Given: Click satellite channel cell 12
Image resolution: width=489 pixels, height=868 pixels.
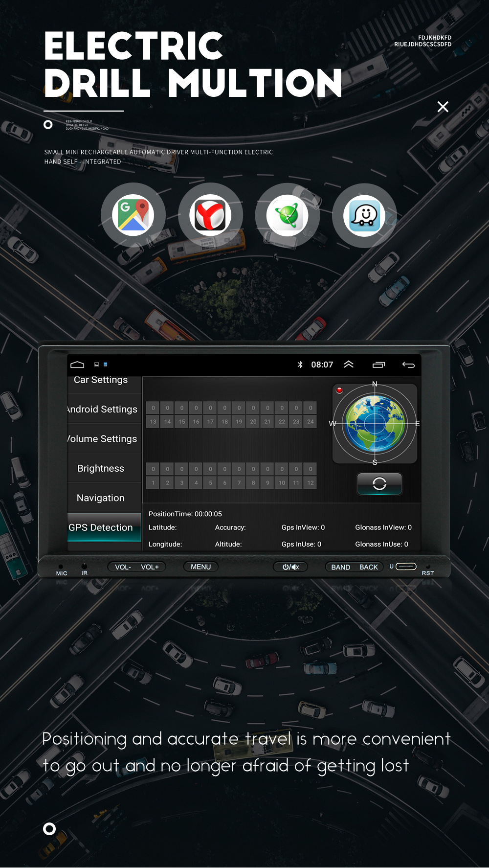Looking at the screenshot, I should tap(311, 483).
